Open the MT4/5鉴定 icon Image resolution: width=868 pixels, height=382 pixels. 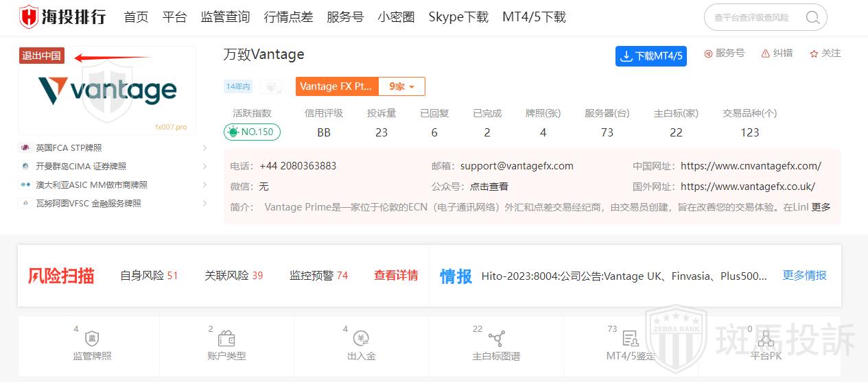point(631,339)
